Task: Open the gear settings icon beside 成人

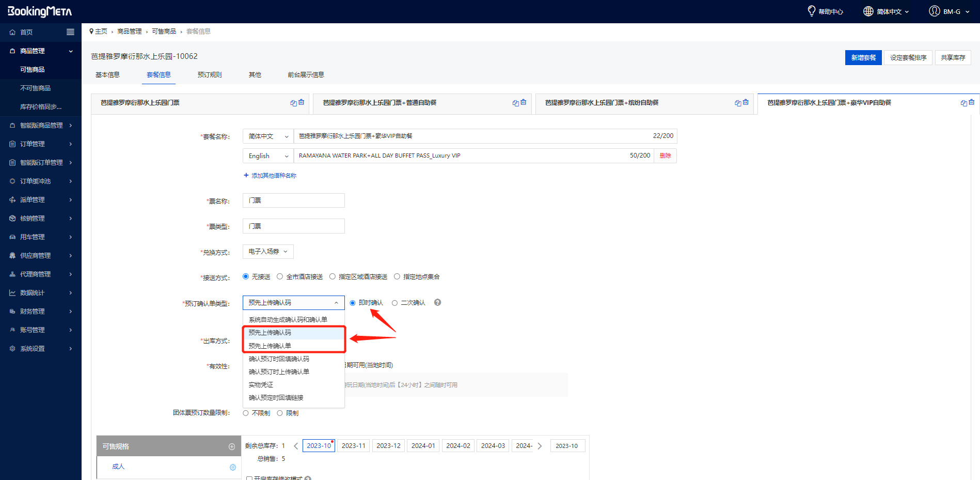Action: pos(233,467)
